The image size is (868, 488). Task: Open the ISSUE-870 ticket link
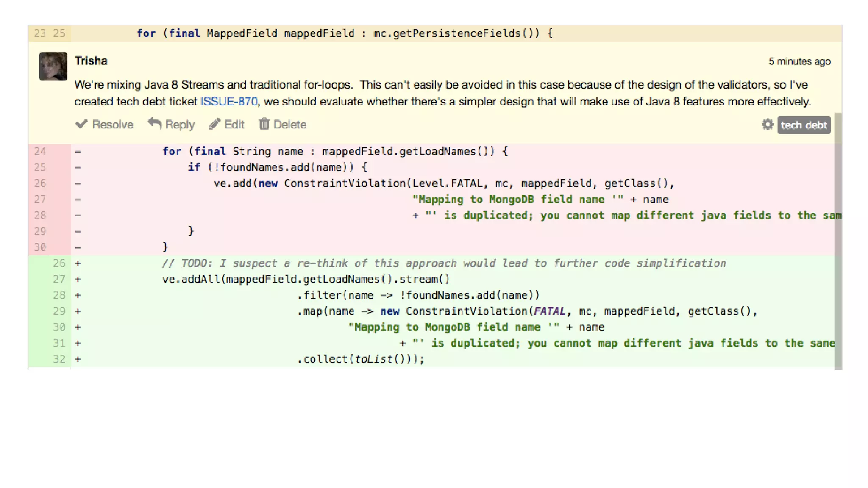tap(229, 102)
